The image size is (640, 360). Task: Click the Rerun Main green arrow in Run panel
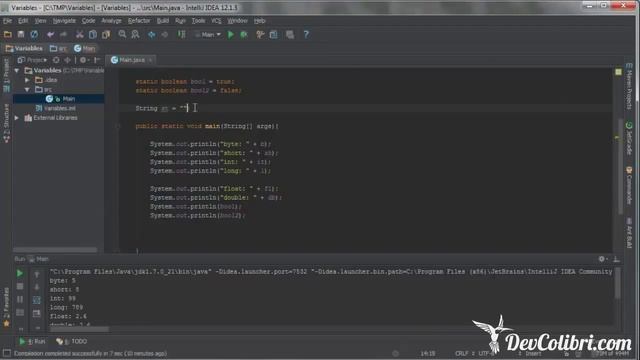20,273
